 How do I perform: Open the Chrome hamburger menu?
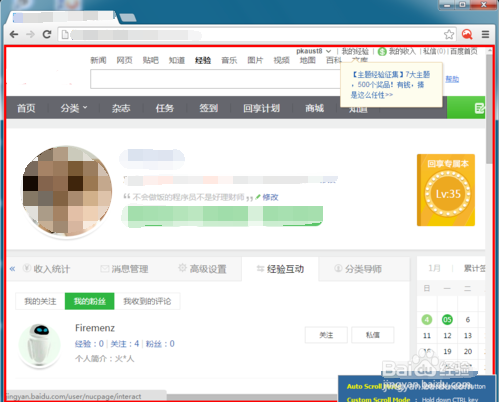click(486, 34)
